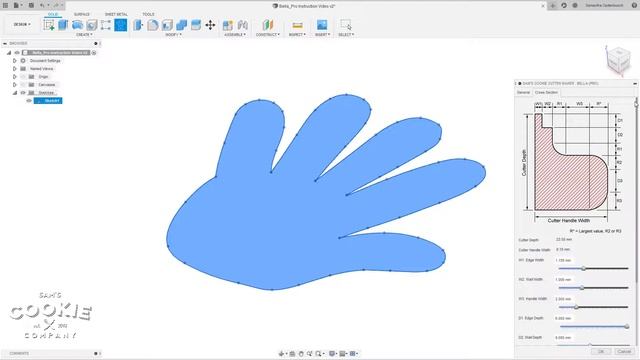Screen dimensions: 640x360
Task: Click the highlighted blue add-in icon in Create
Action: [120, 25]
